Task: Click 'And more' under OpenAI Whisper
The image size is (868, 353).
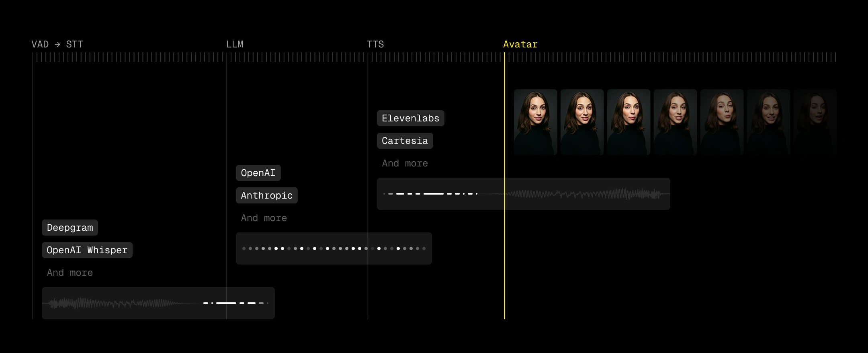Action: pos(70,273)
